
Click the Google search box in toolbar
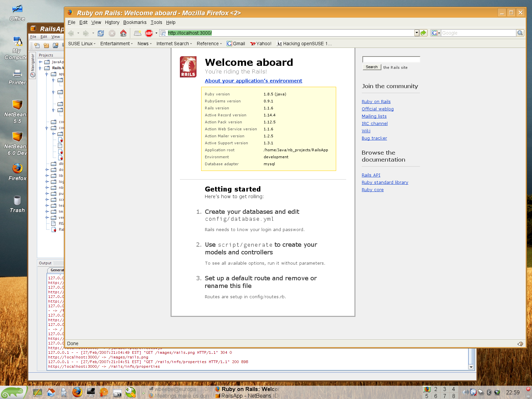pyautogui.click(x=478, y=33)
